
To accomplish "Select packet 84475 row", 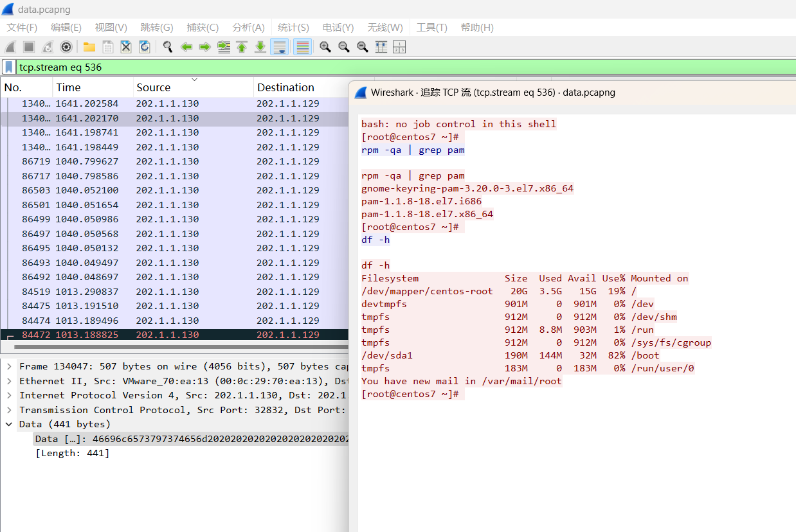I will tap(174, 306).
